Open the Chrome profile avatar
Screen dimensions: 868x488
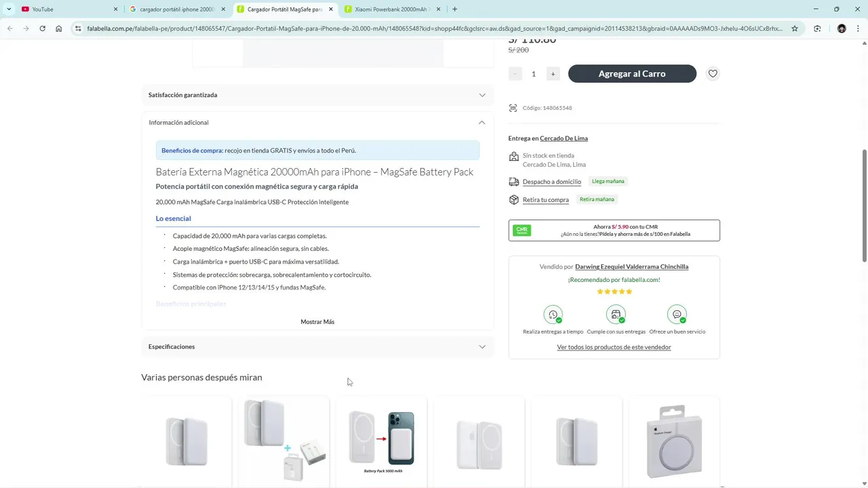click(842, 28)
